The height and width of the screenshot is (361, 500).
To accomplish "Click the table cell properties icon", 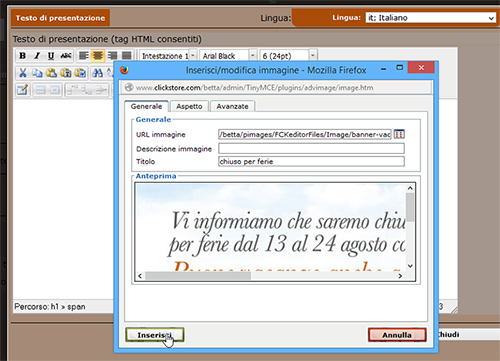I will tap(55, 90).
